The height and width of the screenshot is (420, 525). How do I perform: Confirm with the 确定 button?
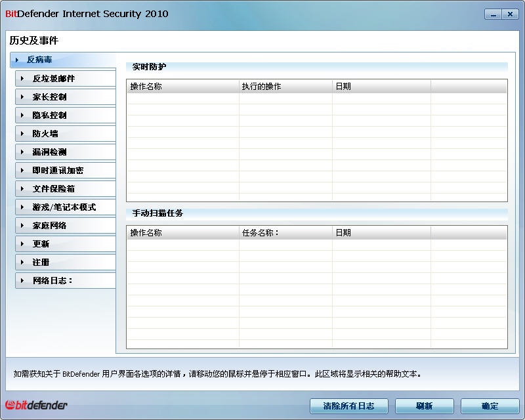point(490,406)
